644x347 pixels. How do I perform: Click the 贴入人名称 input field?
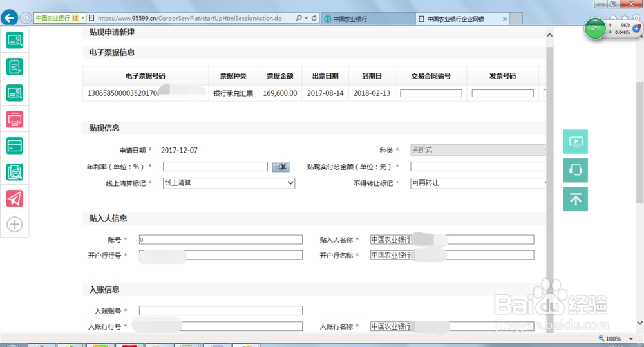pos(452,239)
